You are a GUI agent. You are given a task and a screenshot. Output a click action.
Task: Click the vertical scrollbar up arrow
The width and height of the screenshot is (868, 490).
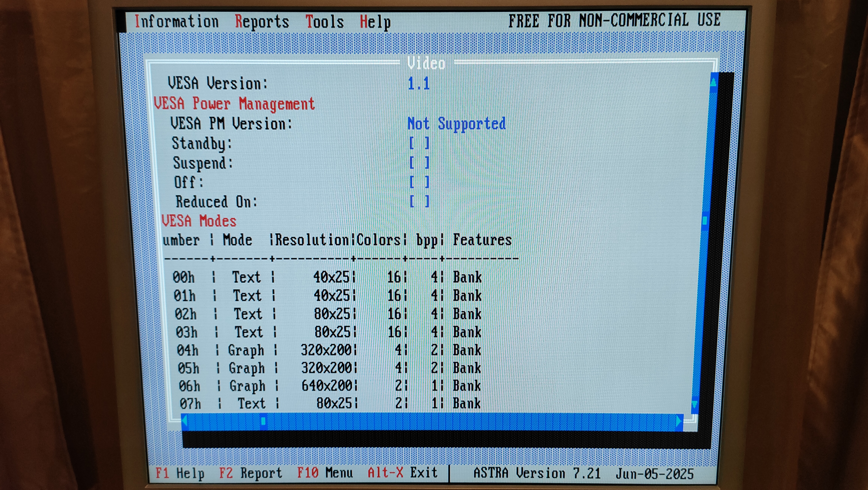click(713, 83)
